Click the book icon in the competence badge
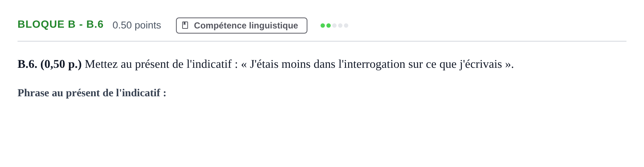Viewport: 644px width, 167px height. click(185, 25)
